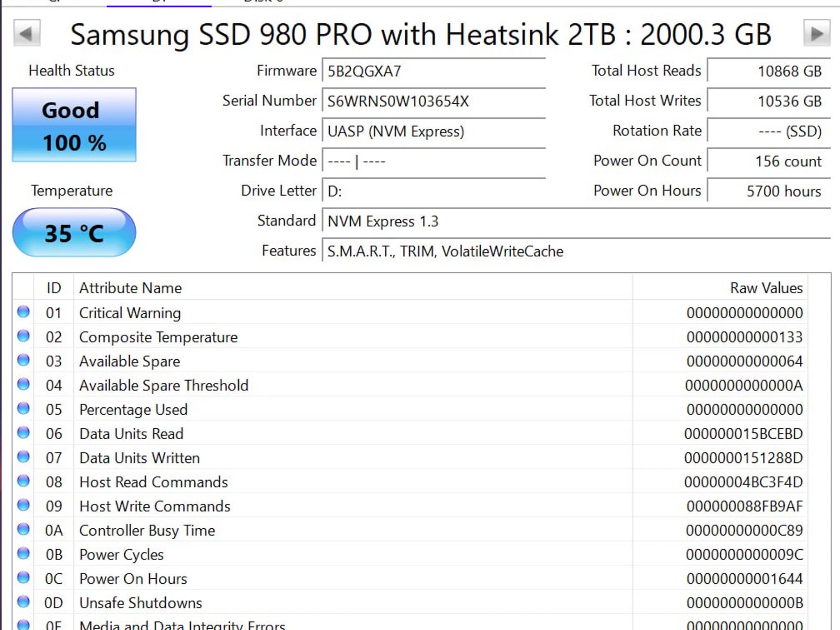Select the Data Units Read attribute name
840x630 pixels.
[131, 434]
